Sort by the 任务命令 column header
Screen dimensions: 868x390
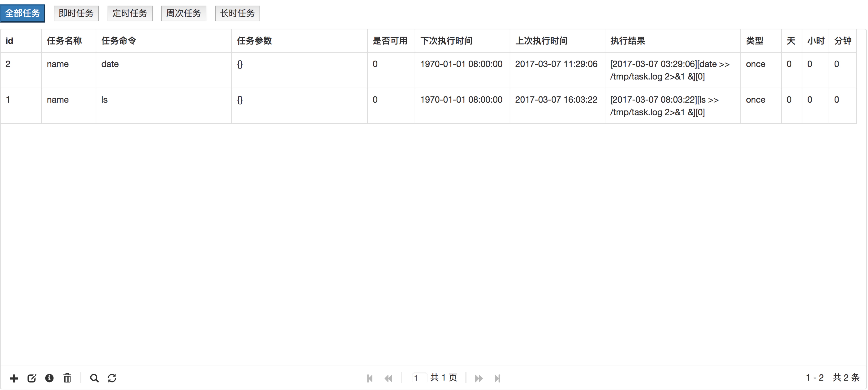[x=164, y=41]
